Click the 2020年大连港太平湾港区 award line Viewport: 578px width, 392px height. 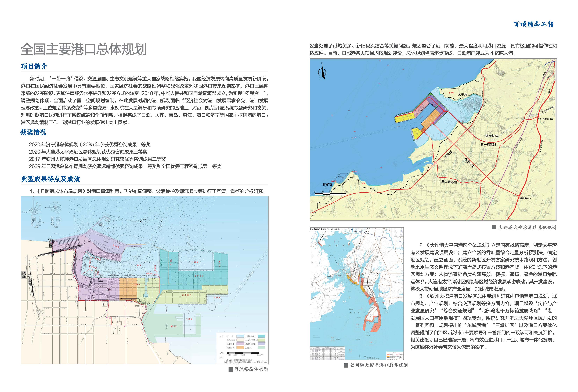(88, 152)
